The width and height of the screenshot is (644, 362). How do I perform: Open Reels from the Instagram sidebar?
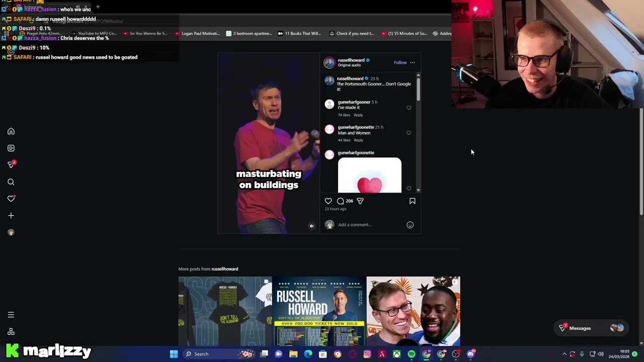[x=11, y=148]
